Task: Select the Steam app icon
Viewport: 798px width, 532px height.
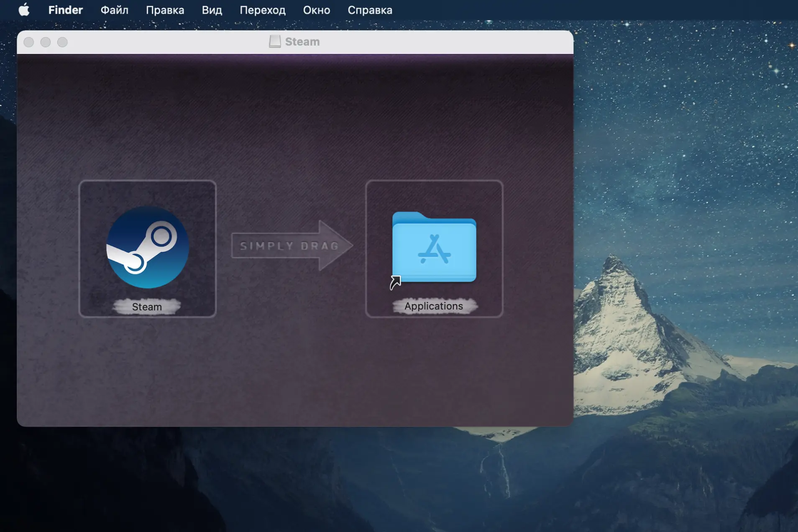Action: pyautogui.click(x=147, y=247)
